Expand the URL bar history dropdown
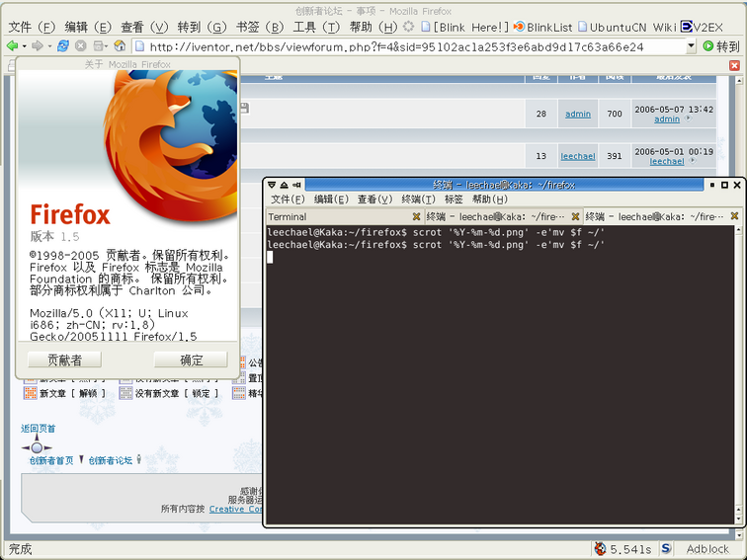 click(691, 46)
